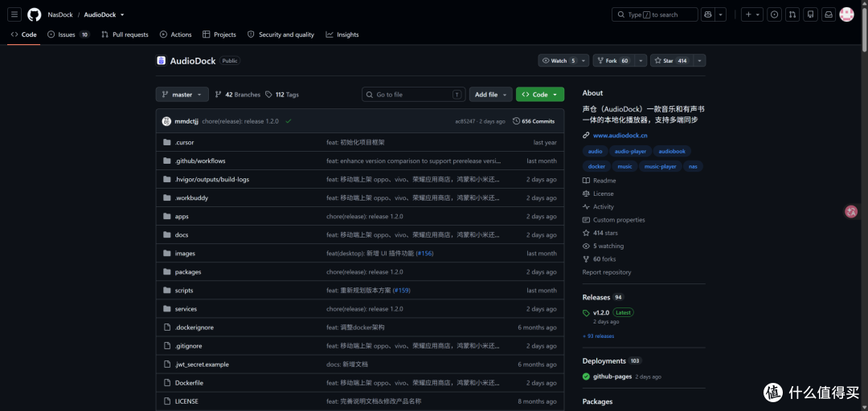Click the github-pages deployment success icon
This screenshot has width=868, height=411.
(586, 376)
